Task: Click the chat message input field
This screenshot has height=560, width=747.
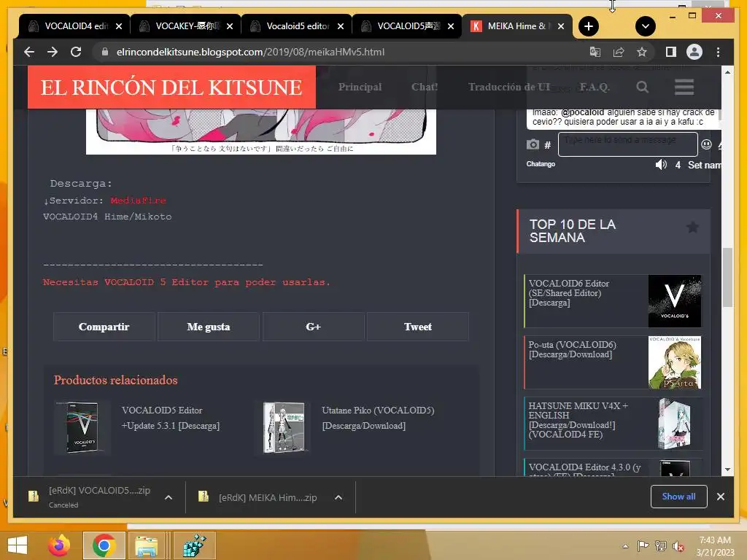Action: [628, 144]
